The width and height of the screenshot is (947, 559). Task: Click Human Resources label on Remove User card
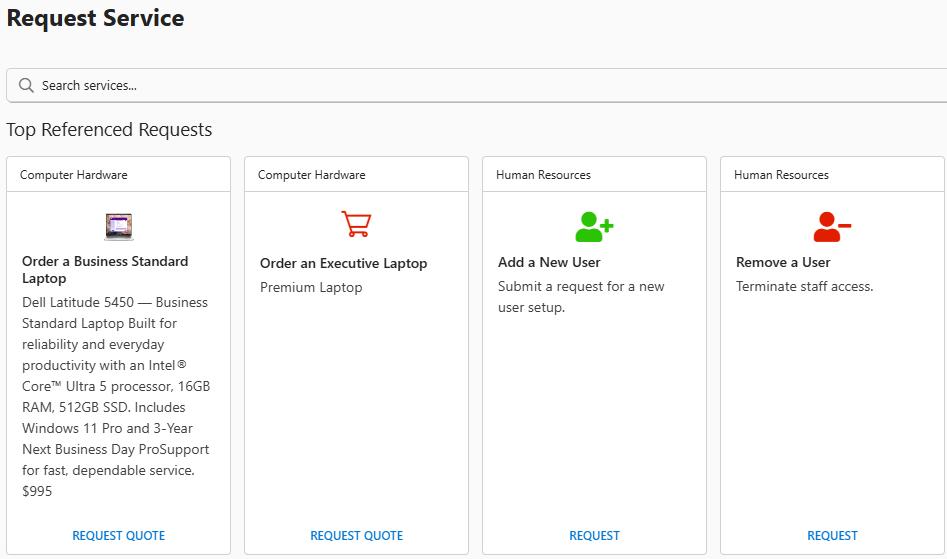point(781,175)
